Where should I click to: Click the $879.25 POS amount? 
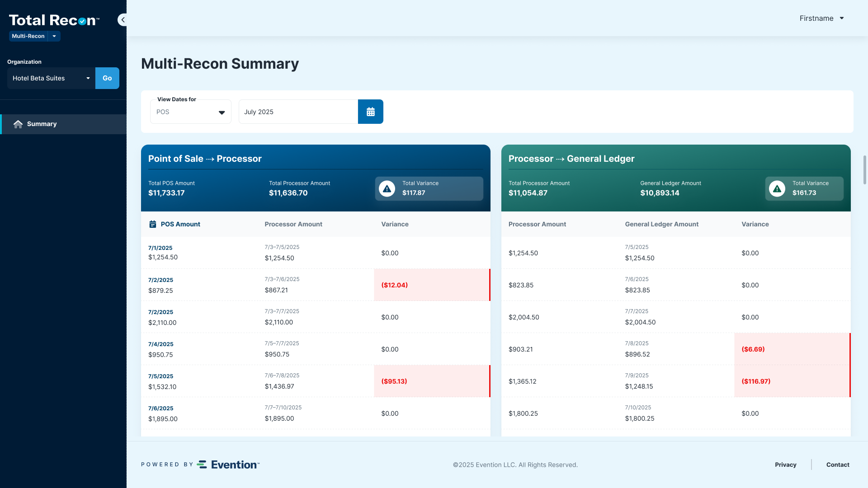click(160, 291)
